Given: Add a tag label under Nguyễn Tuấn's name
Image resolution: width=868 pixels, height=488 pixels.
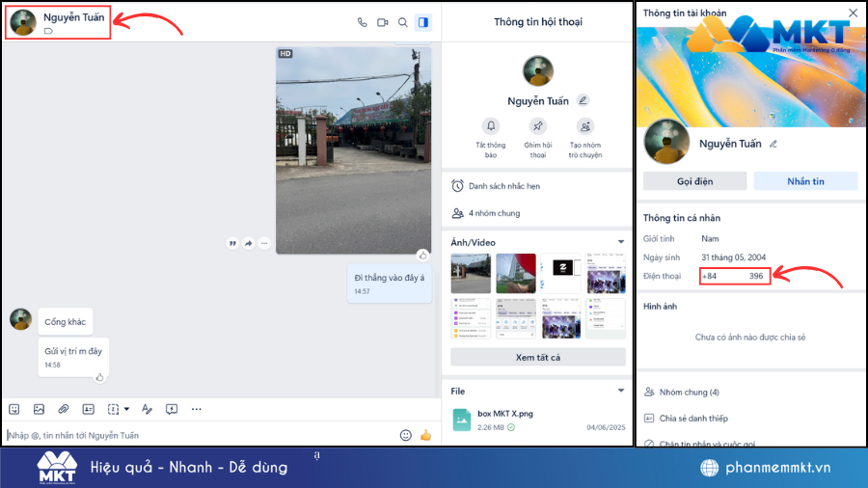Looking at the screenshot, I should click(x=49, y=31).
